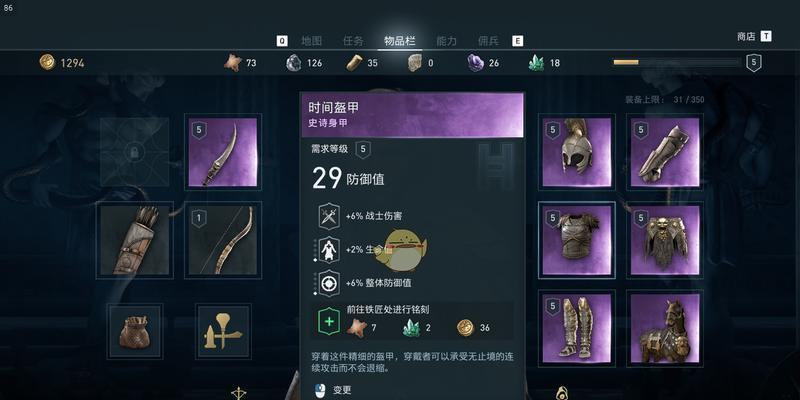800x400 pixels.
Task: Select the epic bracers arm slot
Action: tap(665, 152)
